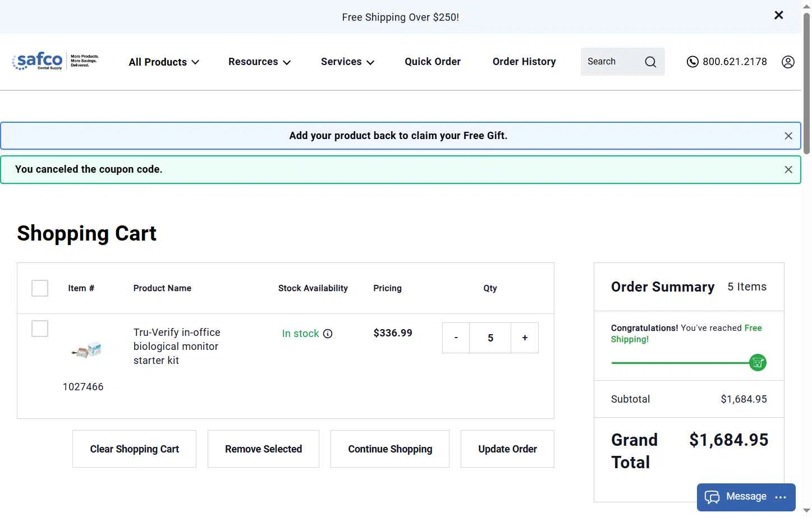The width and height of the screenshot is (812, 517).
Task: Tick the Tru-Verify item checkbox
Action: click(x=40, y=329)
